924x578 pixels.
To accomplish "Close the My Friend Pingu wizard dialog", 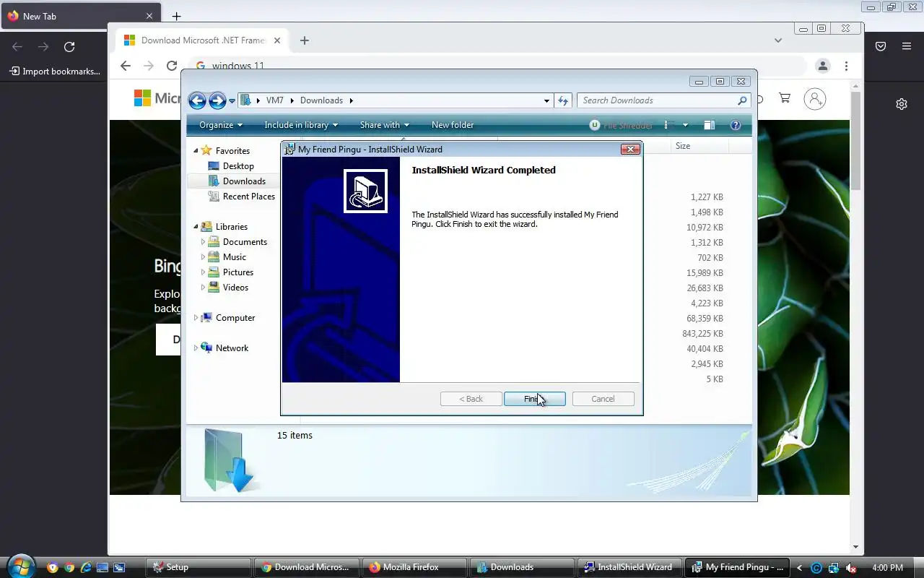I will [630, 149].
